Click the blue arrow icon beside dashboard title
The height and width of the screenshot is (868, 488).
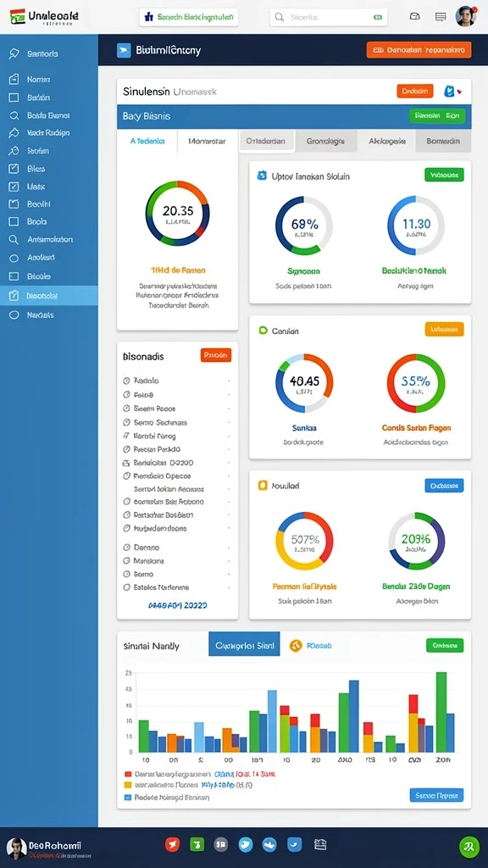coord(124,50)
